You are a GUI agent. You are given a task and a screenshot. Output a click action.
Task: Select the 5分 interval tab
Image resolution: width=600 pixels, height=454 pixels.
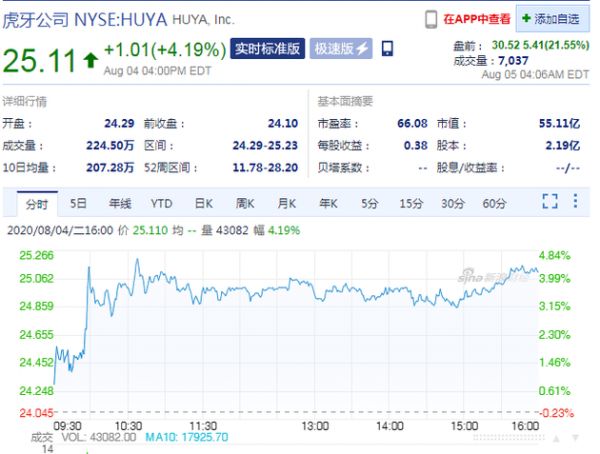(x=370, y=204)
